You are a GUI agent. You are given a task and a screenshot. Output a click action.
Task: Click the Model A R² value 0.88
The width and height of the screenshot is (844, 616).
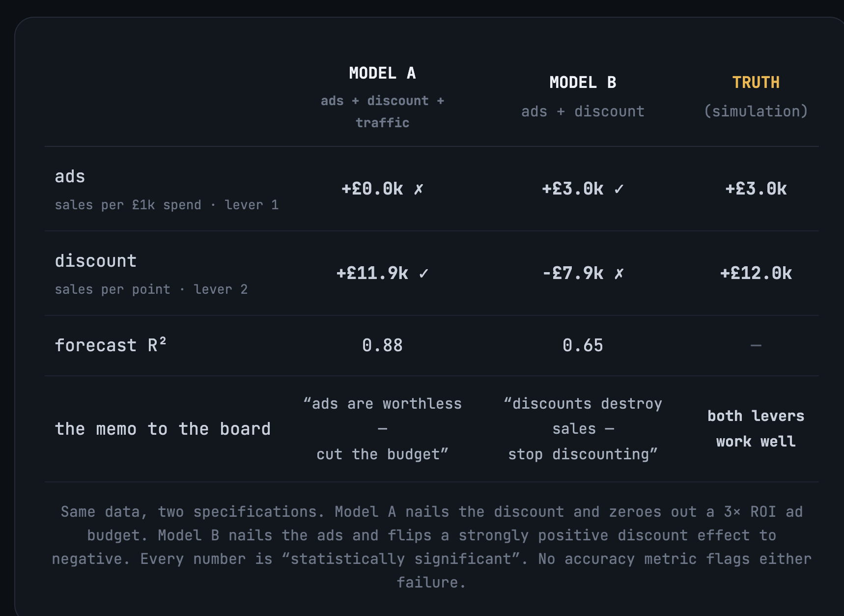point(382,345)
